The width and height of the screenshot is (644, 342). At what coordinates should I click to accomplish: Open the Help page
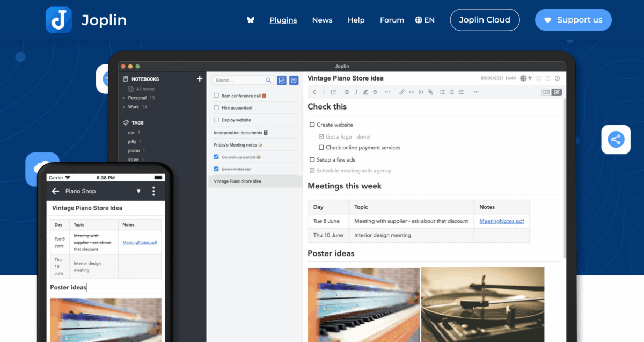(x=356, y=20)
